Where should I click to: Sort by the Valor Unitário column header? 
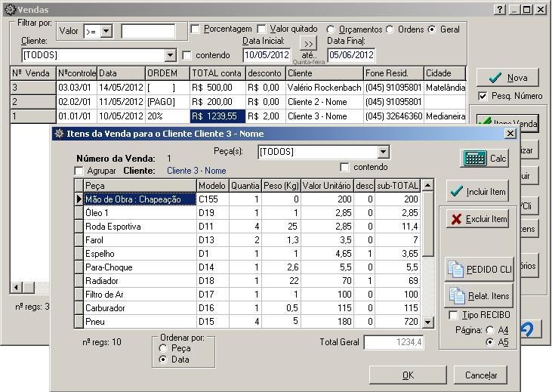327,186
